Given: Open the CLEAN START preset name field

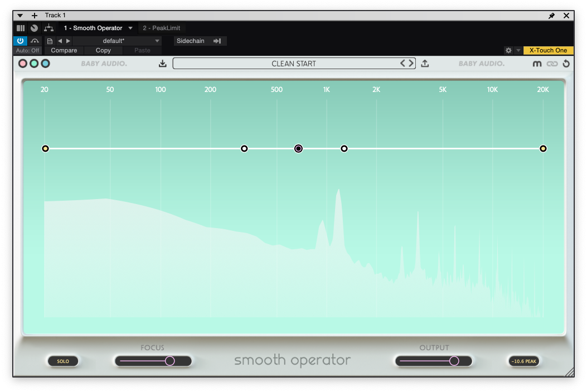Looking at the screenshot, I should [x=294, y=64].
